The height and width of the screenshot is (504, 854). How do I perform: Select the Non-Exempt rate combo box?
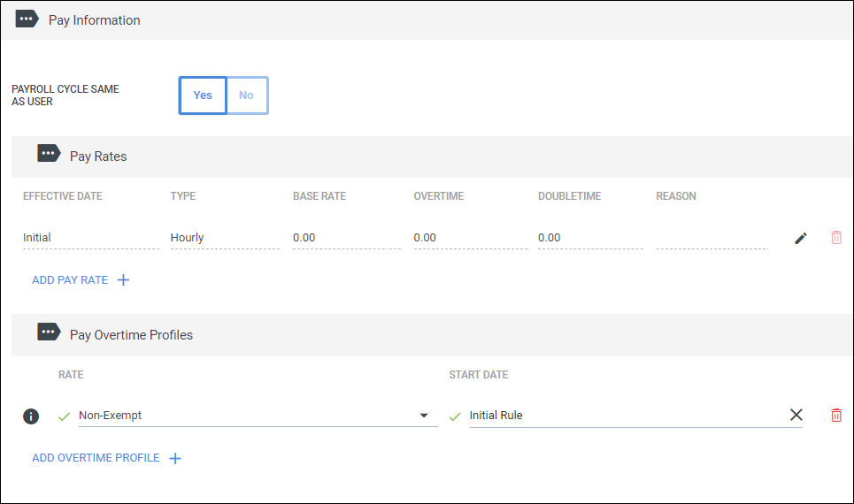(258, 416)
